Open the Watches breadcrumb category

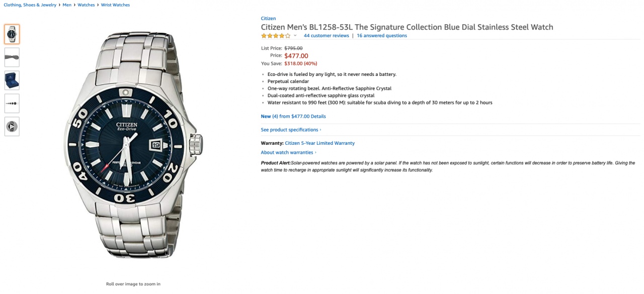[x=86, y=5]
